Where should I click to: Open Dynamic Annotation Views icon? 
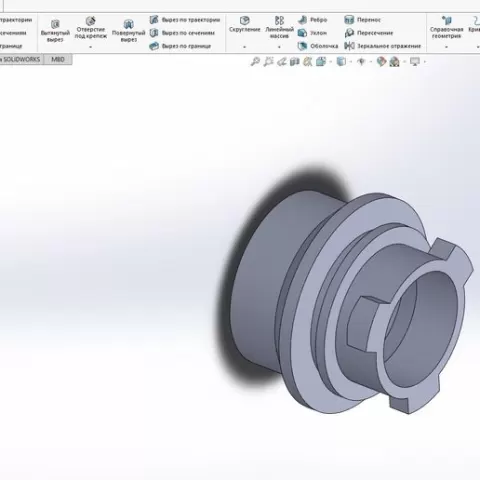(x=308, y=62)
